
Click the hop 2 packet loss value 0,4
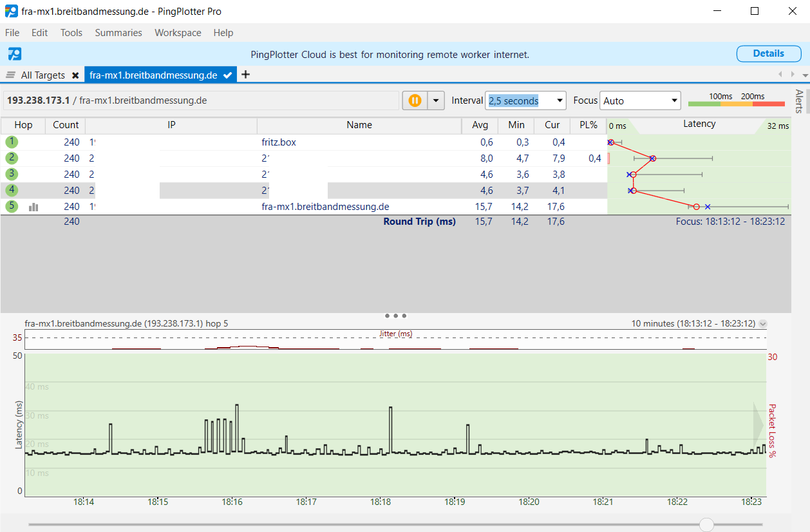point(594,158)
